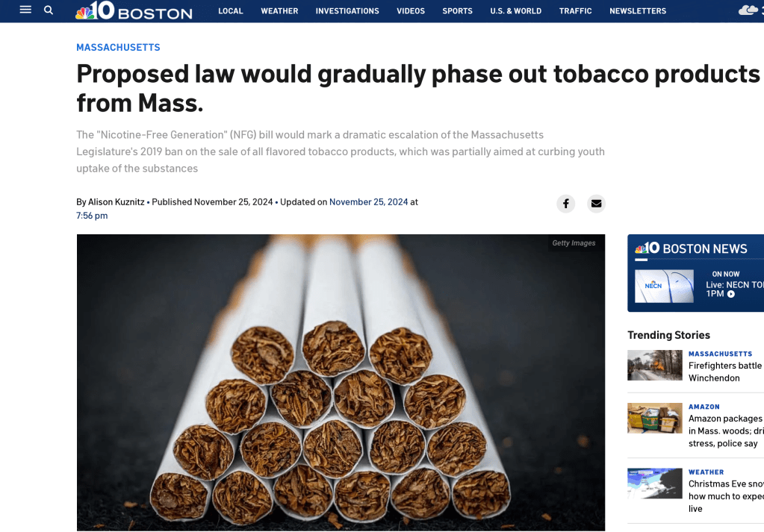Open the Local menu item

(x=230, y=11)
